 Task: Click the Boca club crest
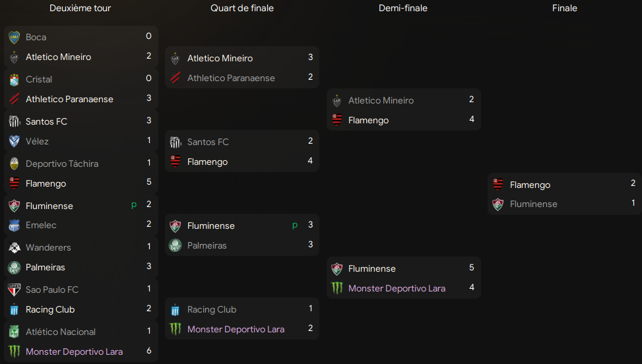coord(15,37)
